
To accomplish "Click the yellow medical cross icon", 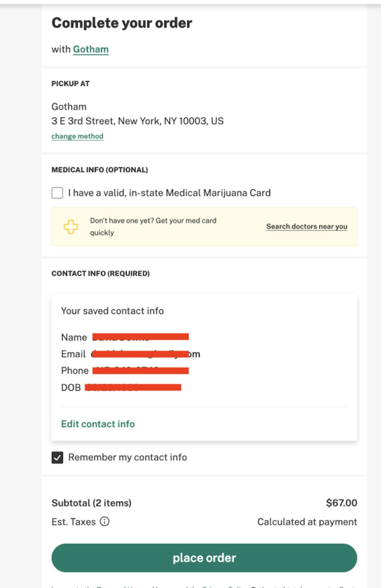I will coord(71,227).
